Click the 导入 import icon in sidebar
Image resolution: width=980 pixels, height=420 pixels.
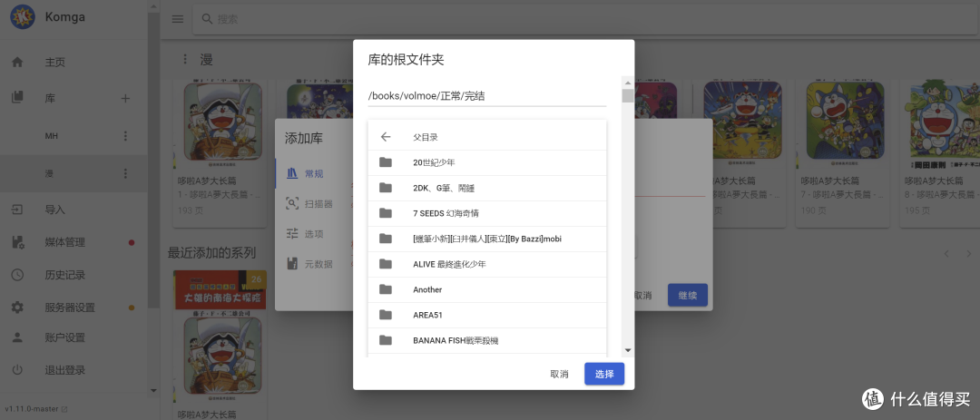17,210
